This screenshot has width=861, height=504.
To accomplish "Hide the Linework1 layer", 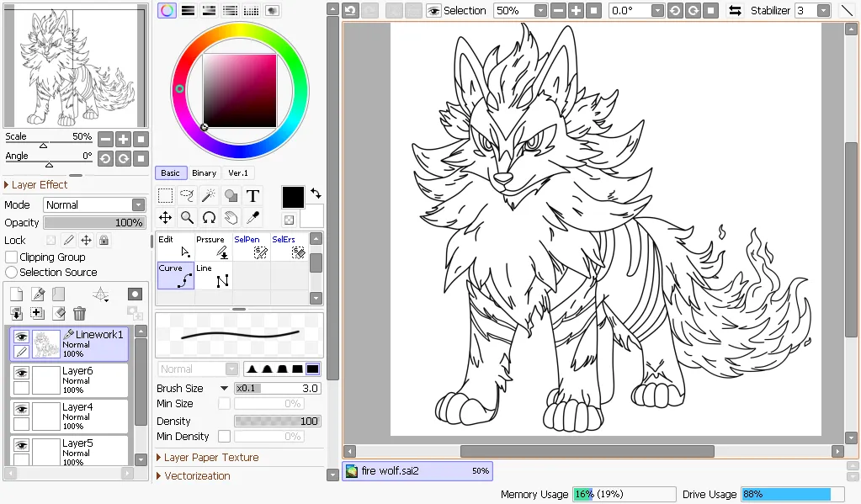I will coord(21,337).
